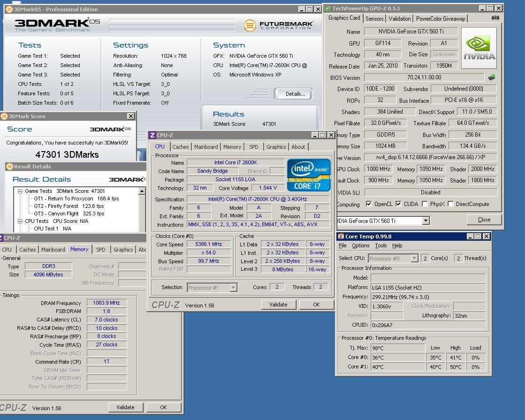Select GT1 - Return To Proxycon result
The image size is (525, 420).
click(76, 199)
